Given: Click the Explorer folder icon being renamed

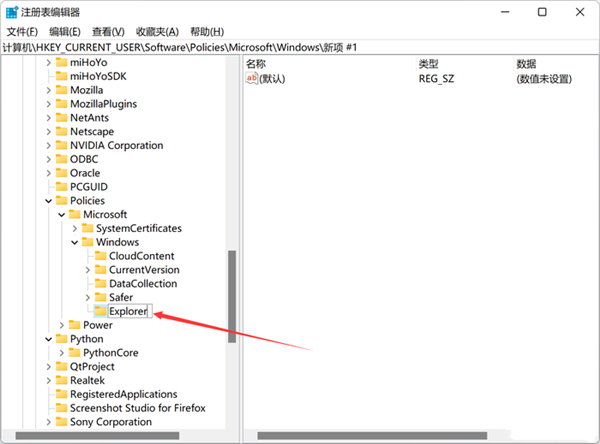Looking at the screenshot, I should coord(99,311).
